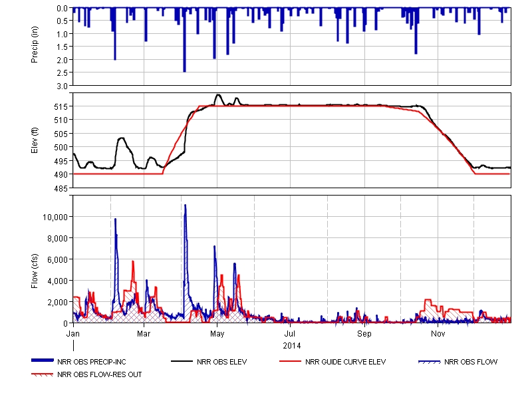Click the red line swatch for GUIDE CURVE ELEV
532x417 pixels.
[x=290, y=361]
